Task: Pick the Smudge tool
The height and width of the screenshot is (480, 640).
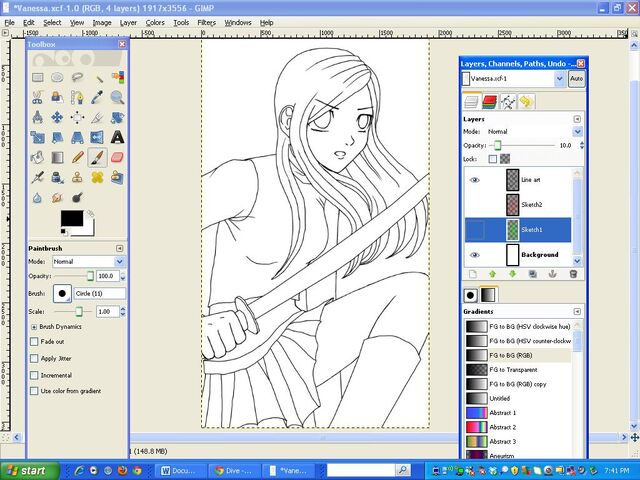Action: point(57,198)
